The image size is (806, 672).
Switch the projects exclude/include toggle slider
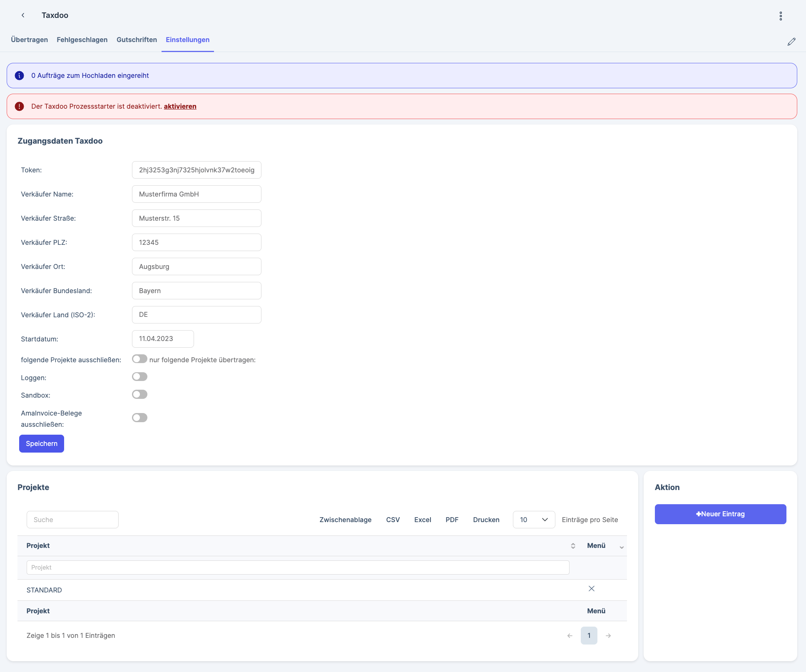coord(139,359)
